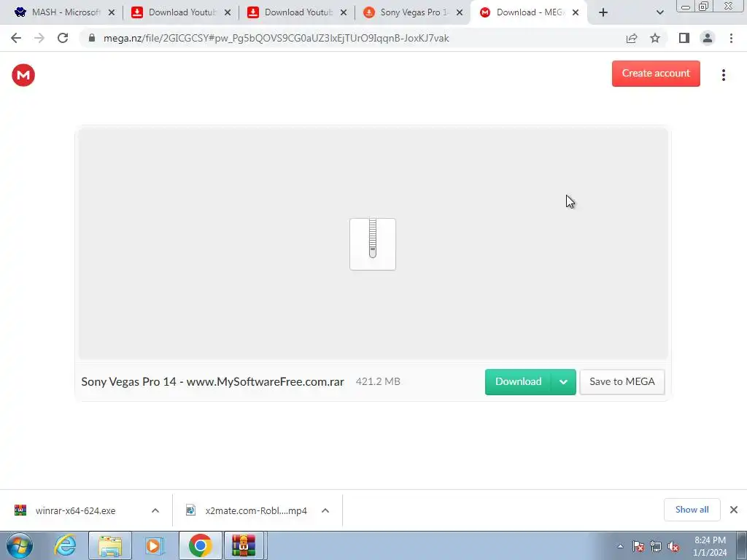Click the zip archive file icon

pos(373,244)
